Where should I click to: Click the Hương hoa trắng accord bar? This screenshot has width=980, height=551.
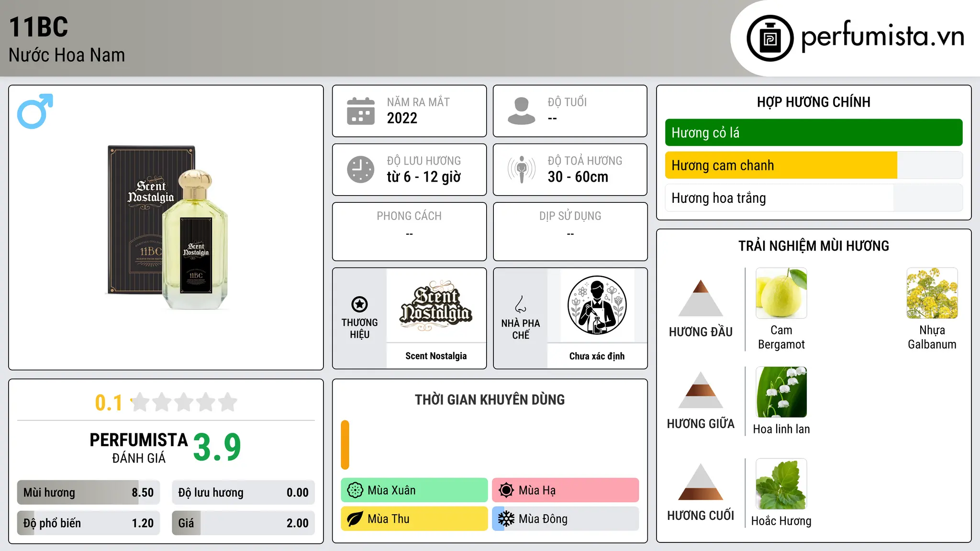[813, 198]
